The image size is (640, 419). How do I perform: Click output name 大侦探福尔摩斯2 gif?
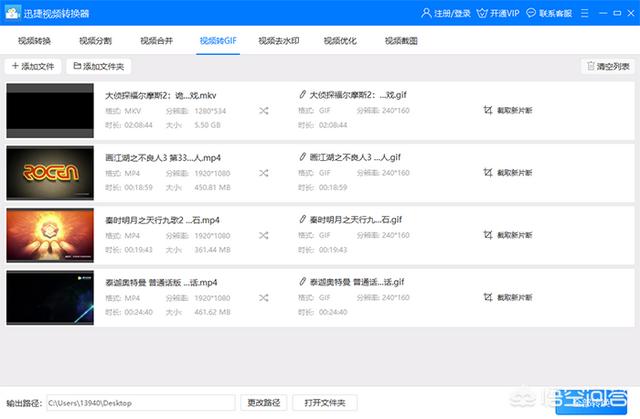pos(358,95)
